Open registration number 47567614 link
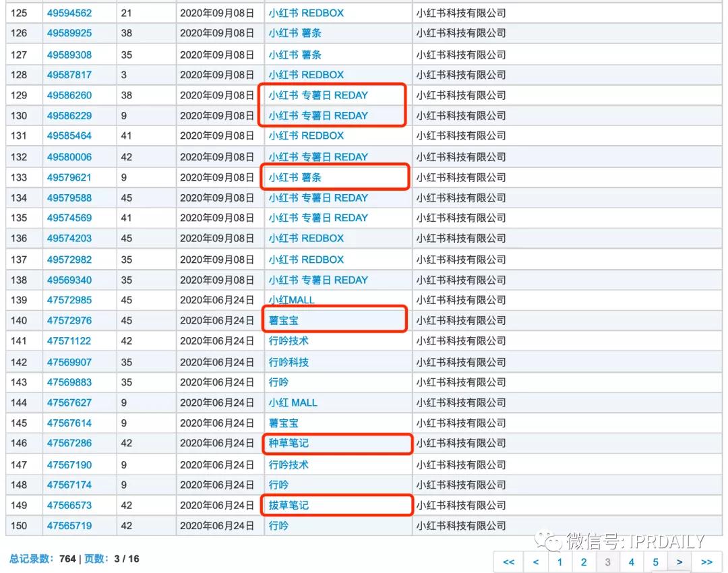This screenshot has height=573, width=728. [69, 423]
